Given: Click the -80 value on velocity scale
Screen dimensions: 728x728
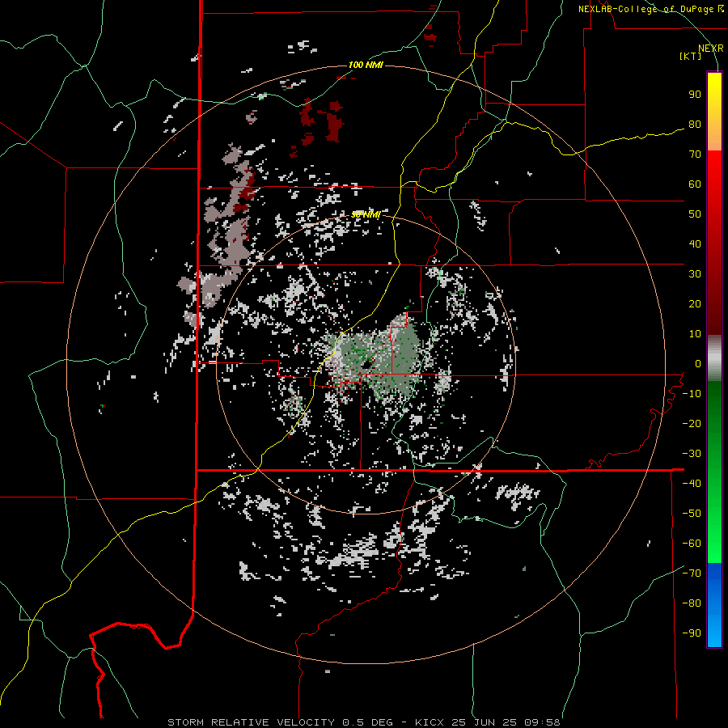Looking at the screenshot, I should (692, 603).
